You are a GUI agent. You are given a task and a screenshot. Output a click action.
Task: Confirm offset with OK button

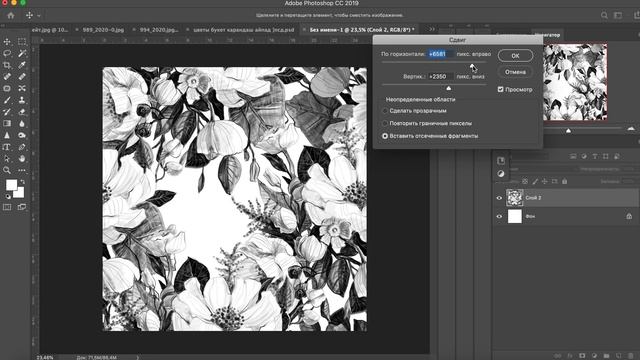pyautogui.click(x=515, y=56)
